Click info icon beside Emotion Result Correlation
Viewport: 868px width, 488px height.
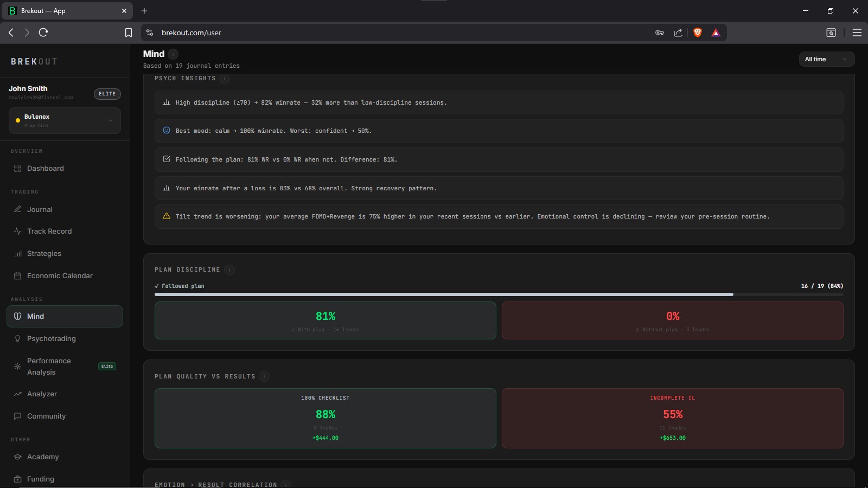click(x=286, y=484)
